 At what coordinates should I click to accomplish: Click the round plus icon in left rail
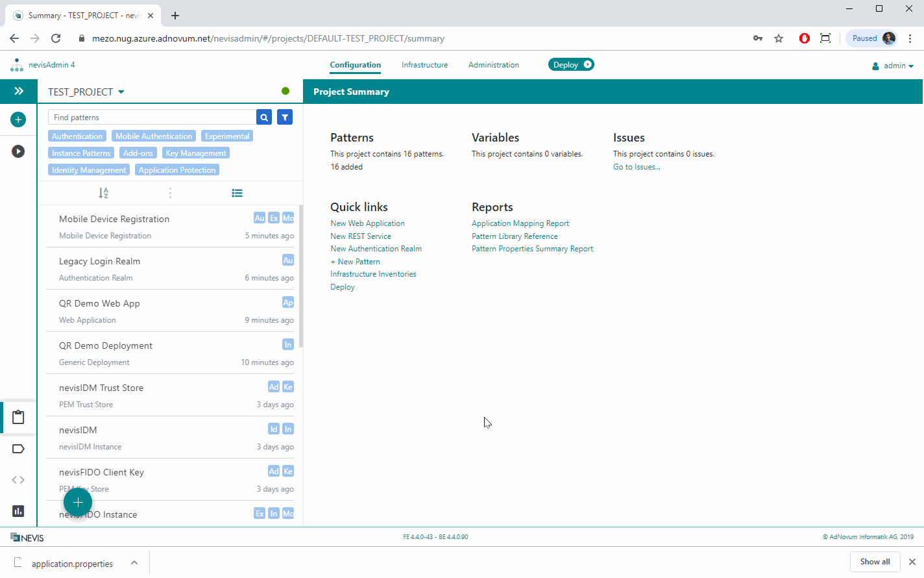click(18, 119)
